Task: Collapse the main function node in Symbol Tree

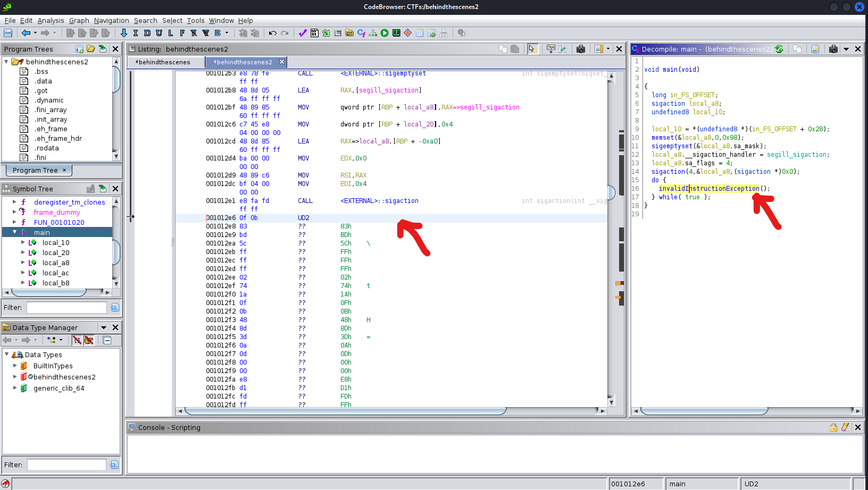Action: [14, 232]
